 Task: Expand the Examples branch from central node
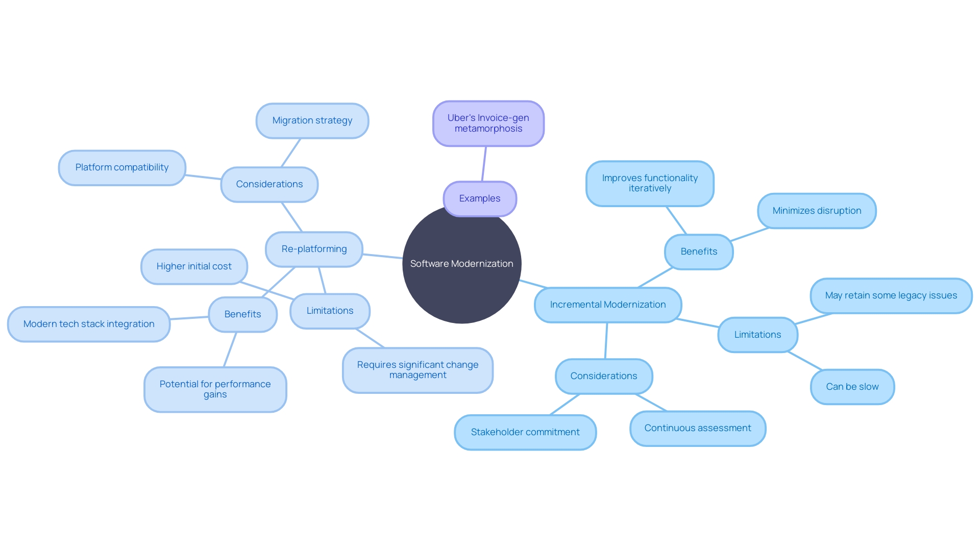point(480,198)
